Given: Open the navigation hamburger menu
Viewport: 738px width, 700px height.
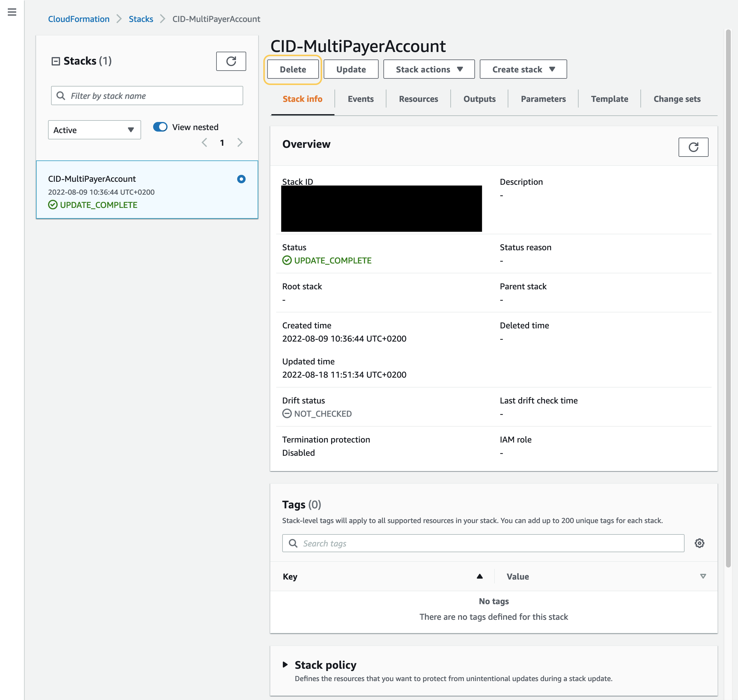Looking at the screenshot, I should pos(12,12).
